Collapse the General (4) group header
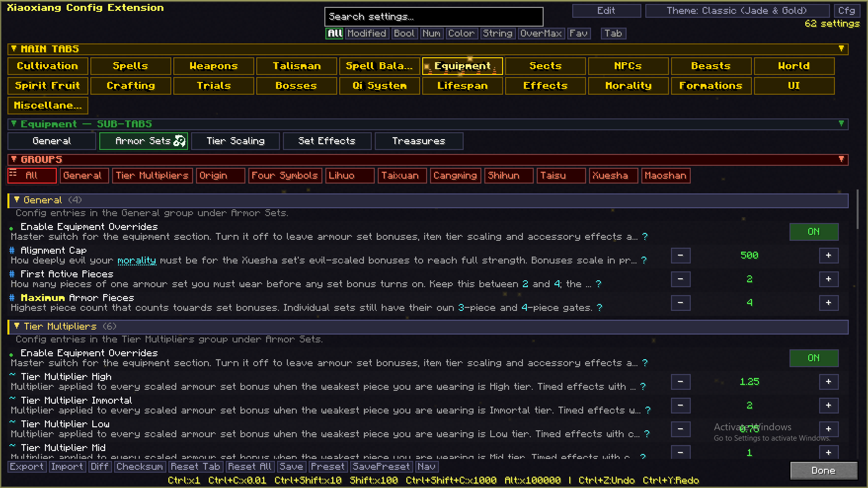 coord(428,200)
